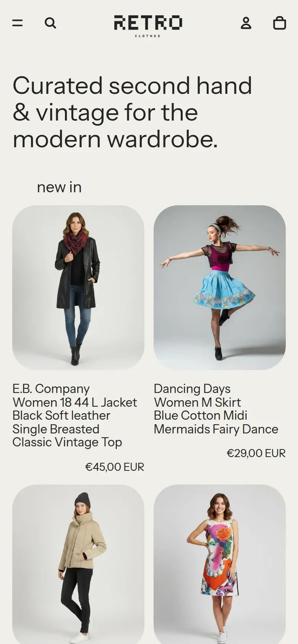View the beige puffer jacket product photo
The height and width of the screenshot is (644, 298).
click(78, 564)
